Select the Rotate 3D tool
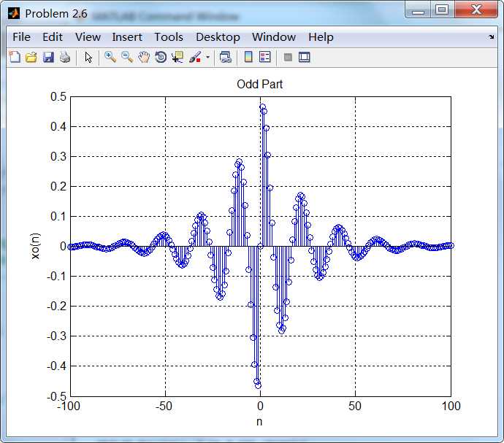This screenshot has width=504, height=443. 161,57
